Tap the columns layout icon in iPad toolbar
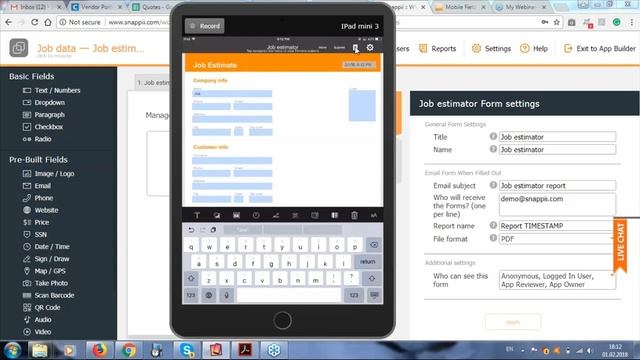Image resolution: width=640 pixels, height=360 pixels. (334, 215)
